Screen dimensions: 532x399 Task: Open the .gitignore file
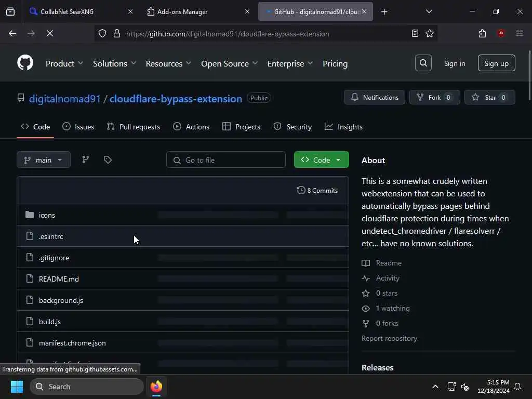pyautogui.click(x=54, y=258)
